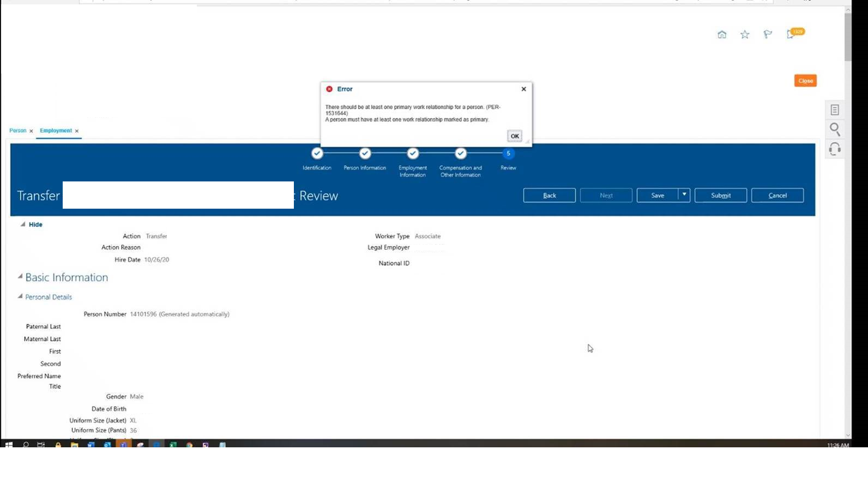Viewport: 868px width, 486px height.
Task: Open the Save dropdown arrow
Action: 684,195
